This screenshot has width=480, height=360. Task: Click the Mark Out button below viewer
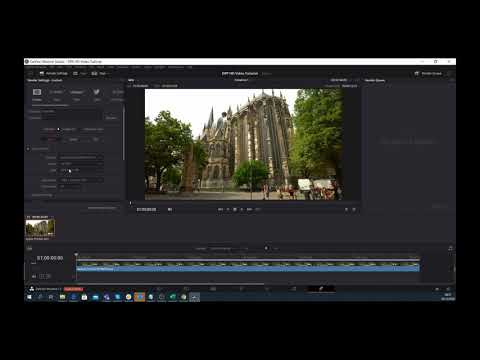354,209
